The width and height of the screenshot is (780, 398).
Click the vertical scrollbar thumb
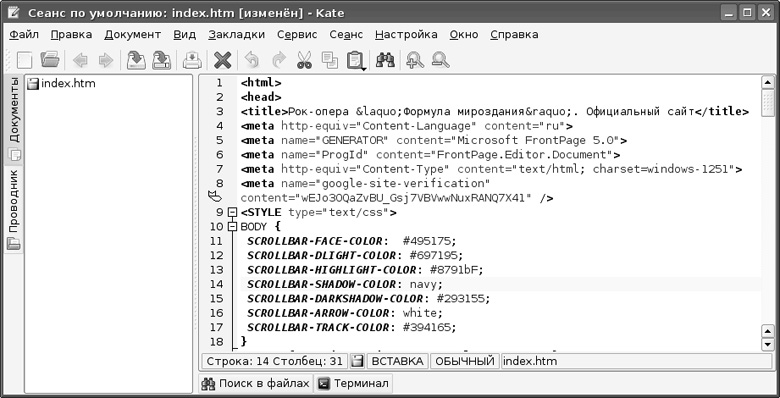[768, 103]
